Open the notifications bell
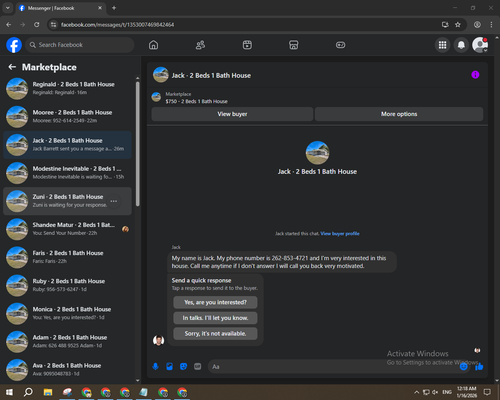The image size is (500, 400). click(x=461, y=45)
